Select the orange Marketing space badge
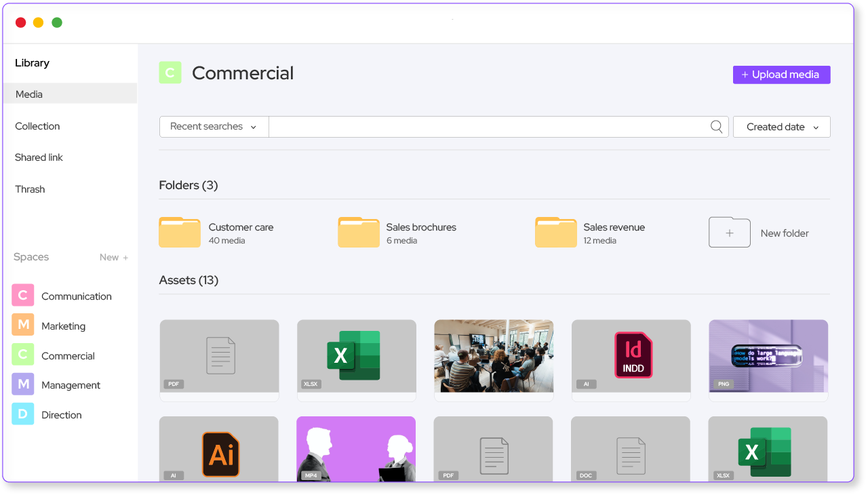Screen dimensions: 868x495 pyautogui.click(x=23, y=325)
